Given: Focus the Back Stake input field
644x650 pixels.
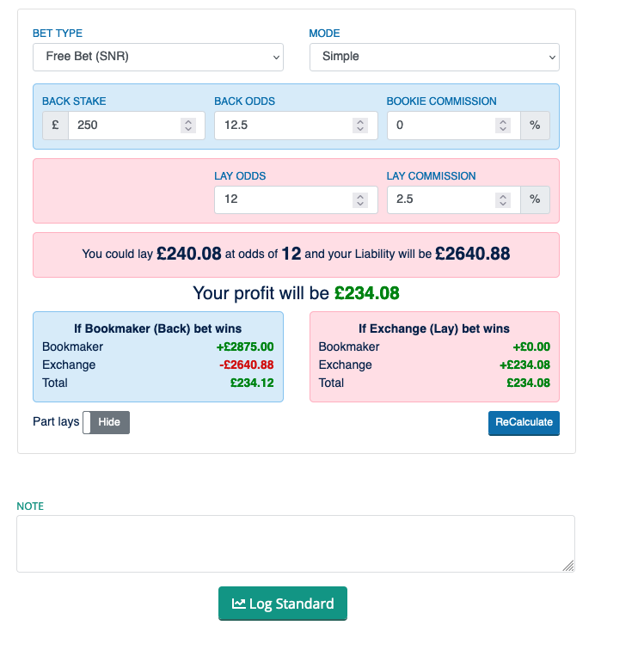Looking at the screenshot, I should click(125, 126).
